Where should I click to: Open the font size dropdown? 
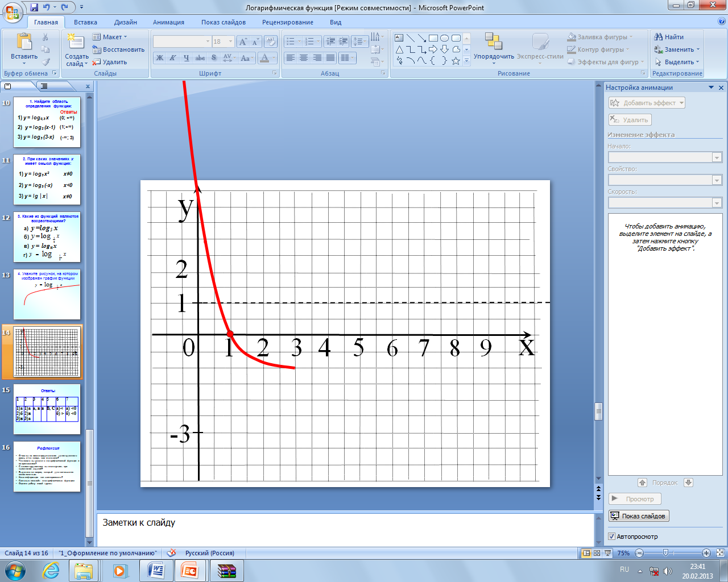tap(230, 41)
